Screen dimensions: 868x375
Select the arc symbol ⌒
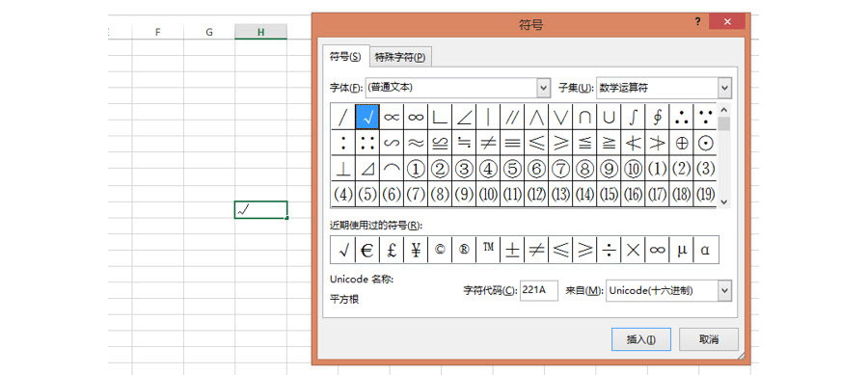click(x=392, y=168)
